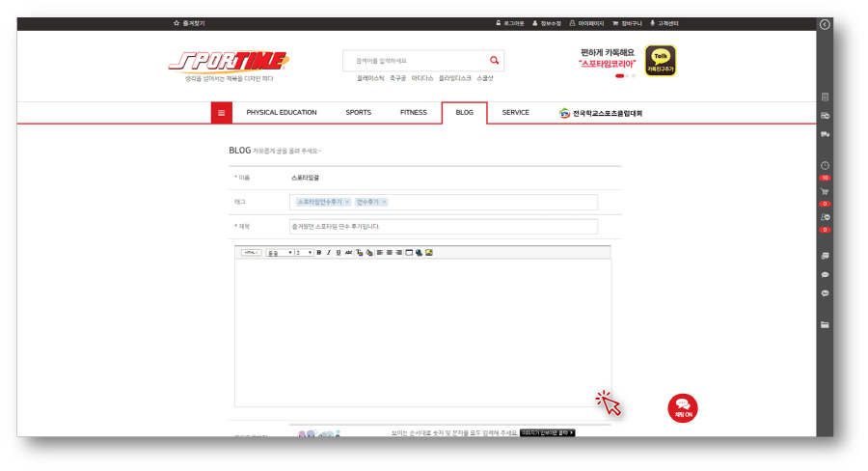Click the shopping cart icon in sidebar
Image resolution: width=868 pixels, height=471 pixels.
[825, 191]
